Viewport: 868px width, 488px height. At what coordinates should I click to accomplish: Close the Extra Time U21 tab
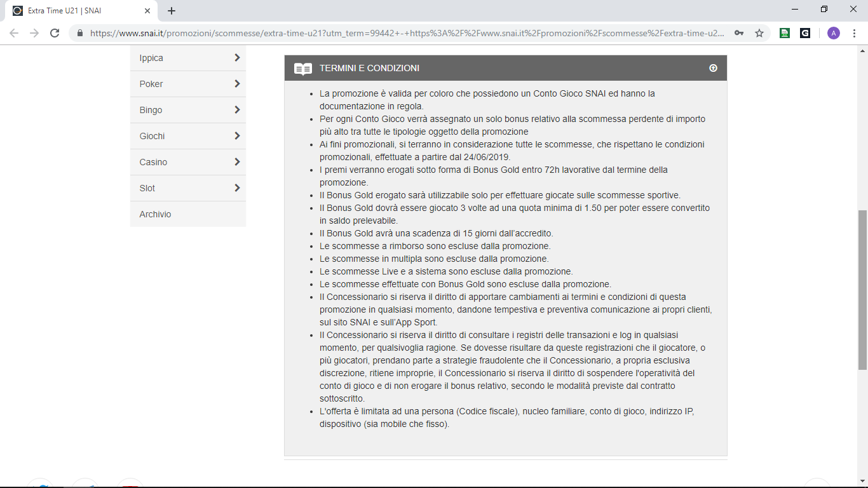pos(147,11)
